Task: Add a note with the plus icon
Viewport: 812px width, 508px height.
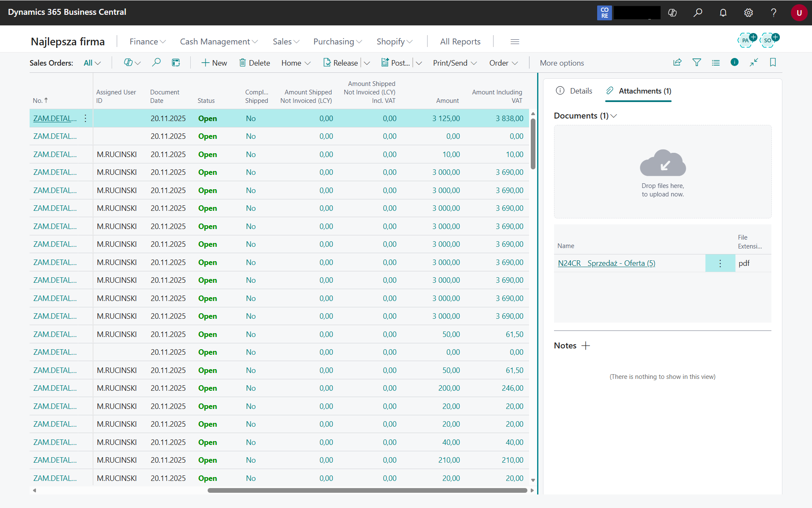Action: [586, 346]
